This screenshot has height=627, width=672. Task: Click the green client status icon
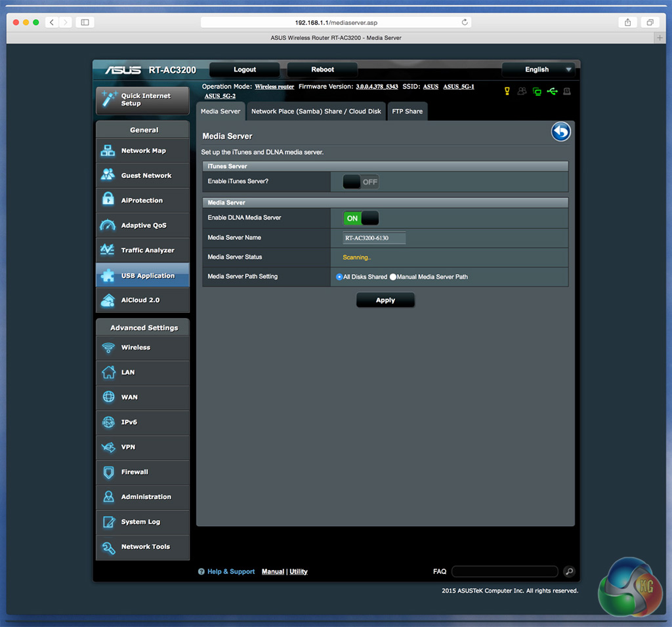pos(537,91)
